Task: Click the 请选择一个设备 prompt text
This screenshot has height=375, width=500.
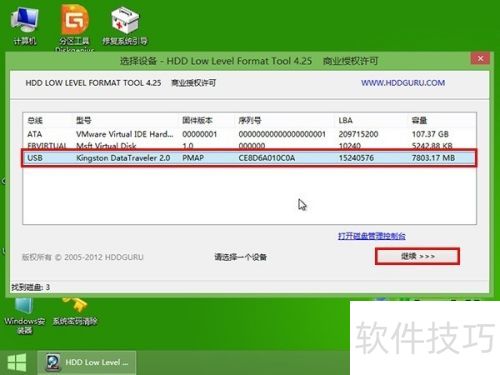Action: 240,257
